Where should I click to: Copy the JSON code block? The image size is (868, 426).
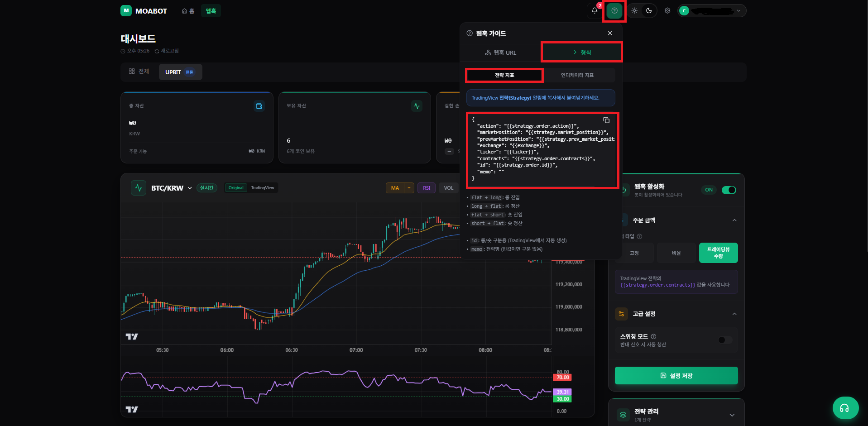pyautogui.click(x=606, y=120)
